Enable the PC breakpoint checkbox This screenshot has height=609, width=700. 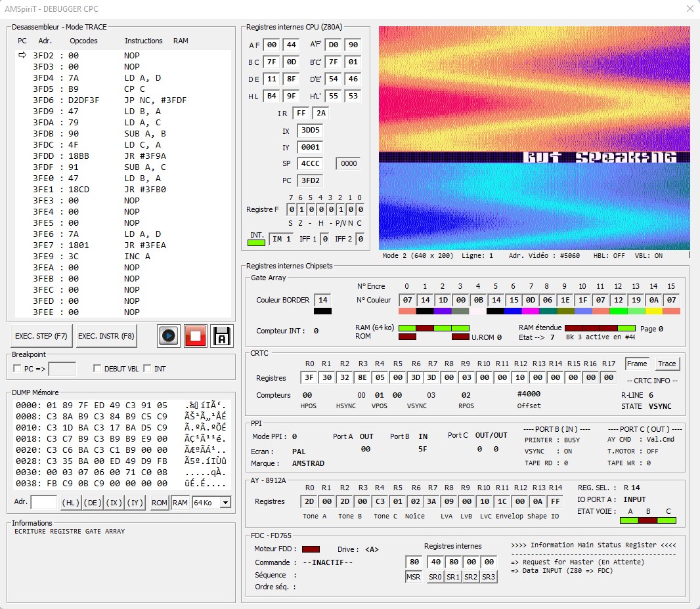pyautogui.click(x=17, y=368)
